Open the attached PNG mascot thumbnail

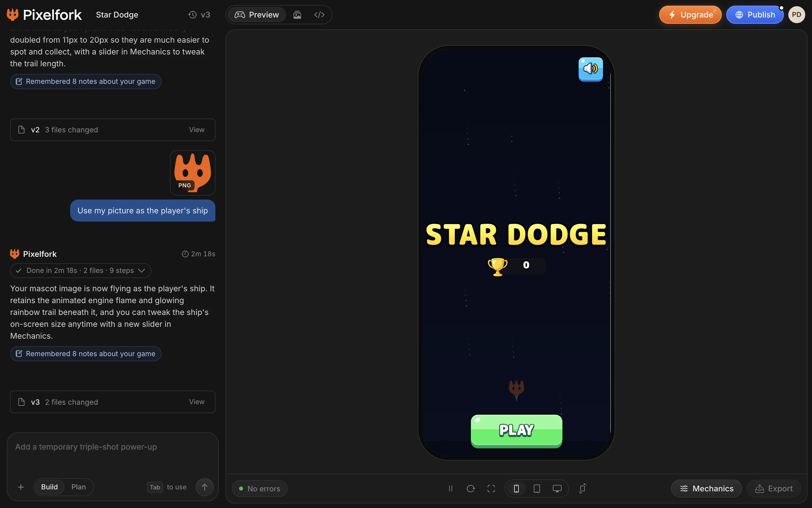[193, 173]
